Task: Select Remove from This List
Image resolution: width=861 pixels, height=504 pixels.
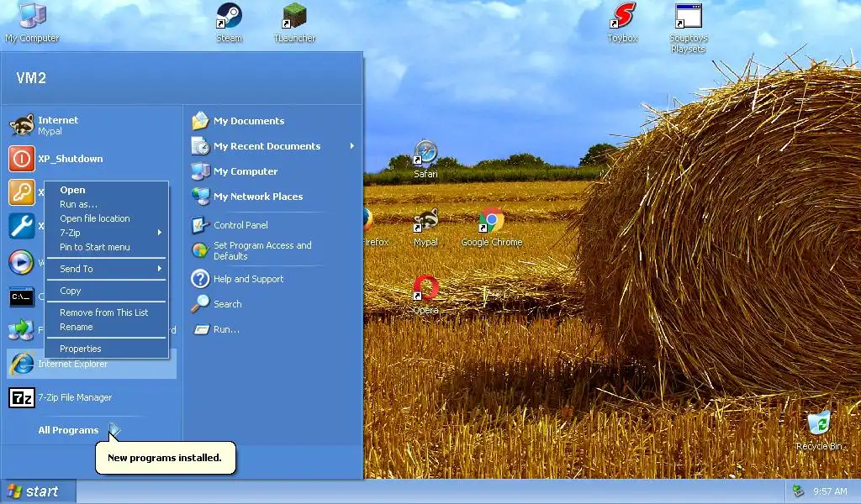Action: pyautogui.click(x=107, y=312)
